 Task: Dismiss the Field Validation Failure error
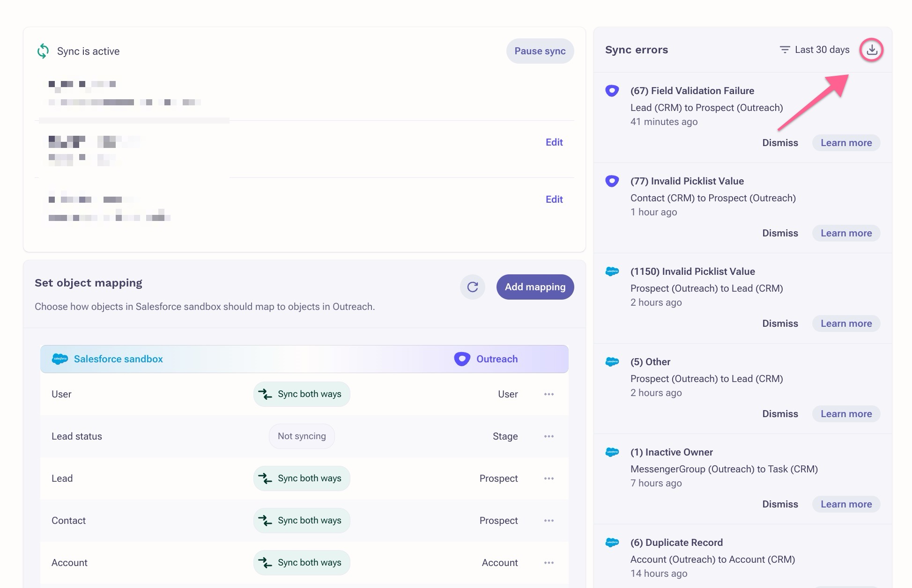click(780, 143)
